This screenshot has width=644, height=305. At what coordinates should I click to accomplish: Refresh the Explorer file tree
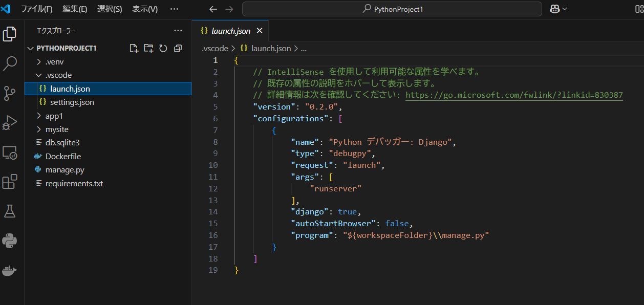tap(163, 48)
